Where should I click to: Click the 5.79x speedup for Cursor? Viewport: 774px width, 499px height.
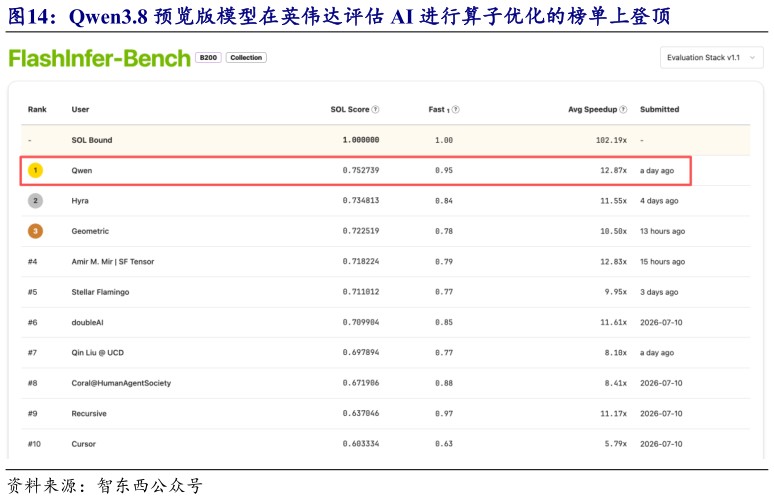point(616,444)
